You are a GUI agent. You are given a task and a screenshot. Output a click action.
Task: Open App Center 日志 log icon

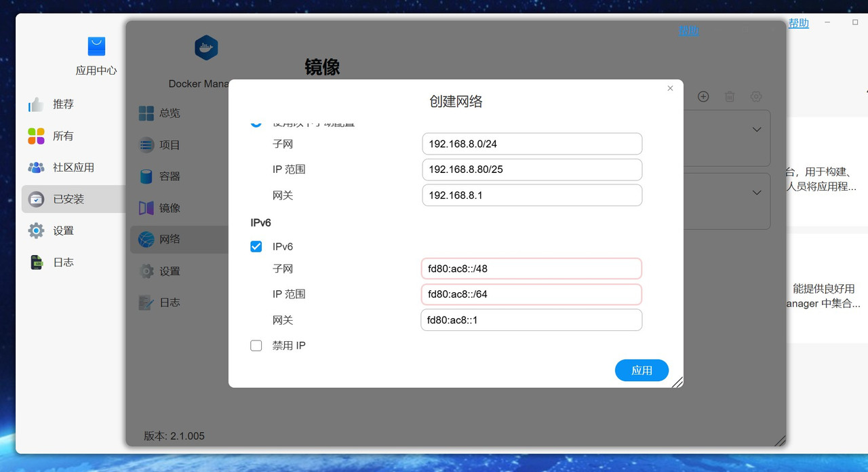click(x=36, y=262)
